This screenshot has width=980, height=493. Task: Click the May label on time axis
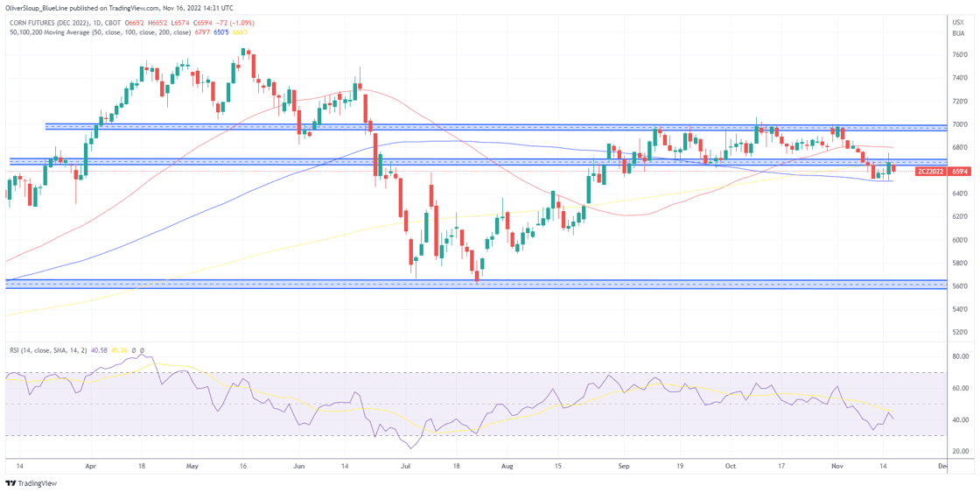192,466
